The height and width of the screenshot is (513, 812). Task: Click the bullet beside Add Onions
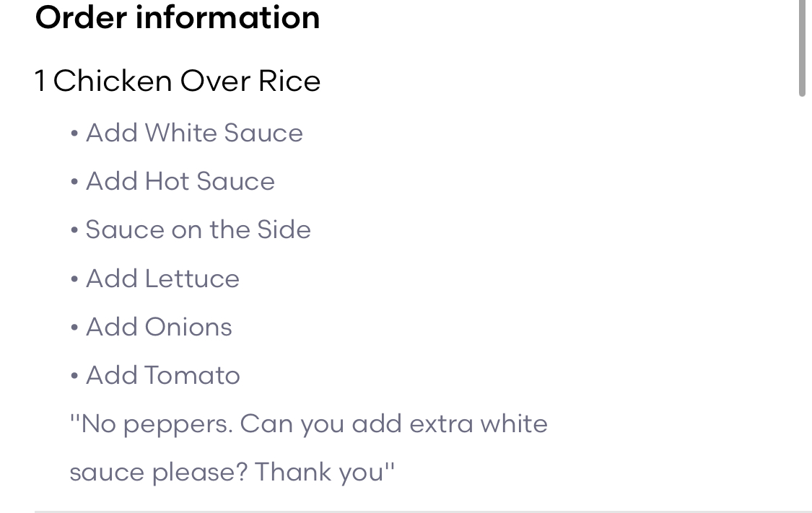pos(74,328)
